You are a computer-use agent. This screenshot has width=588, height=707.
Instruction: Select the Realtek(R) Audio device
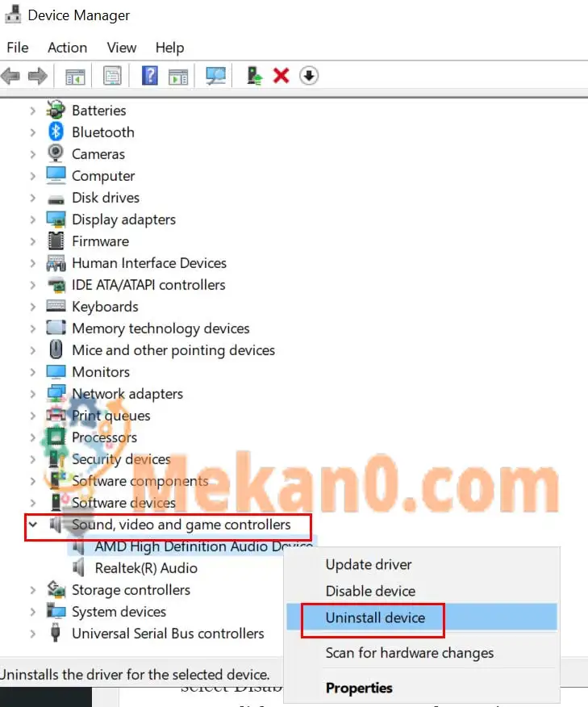(146, 568)
